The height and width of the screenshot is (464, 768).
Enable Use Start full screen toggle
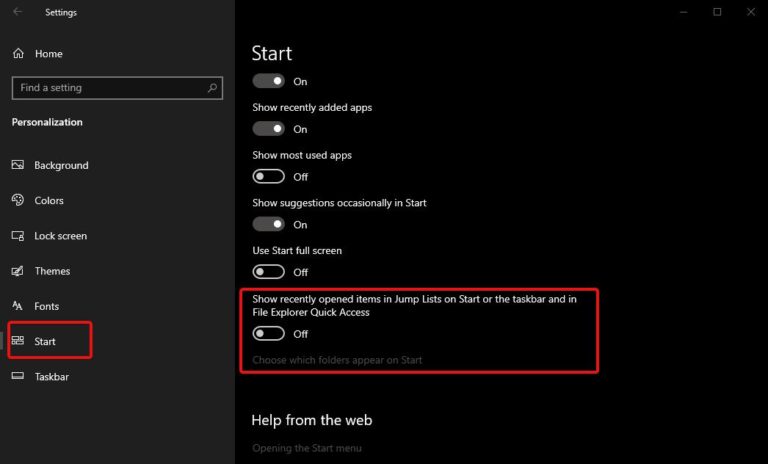coord(268,272)
